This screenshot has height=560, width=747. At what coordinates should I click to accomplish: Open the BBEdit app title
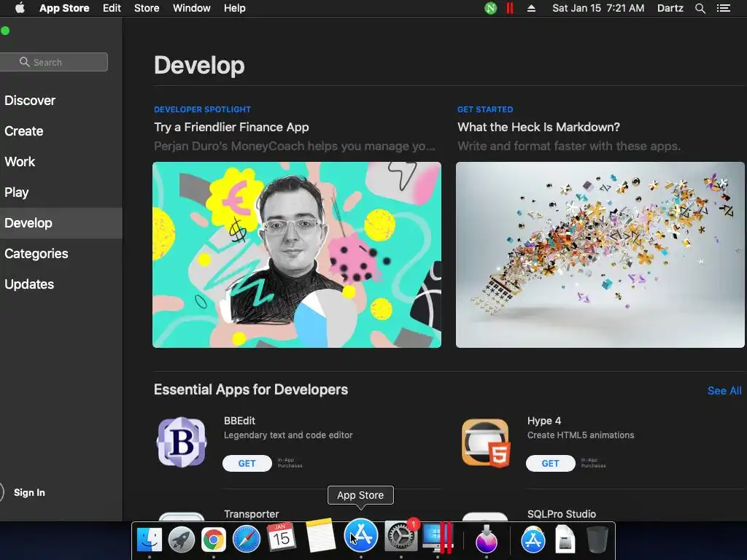pos(239,421)
